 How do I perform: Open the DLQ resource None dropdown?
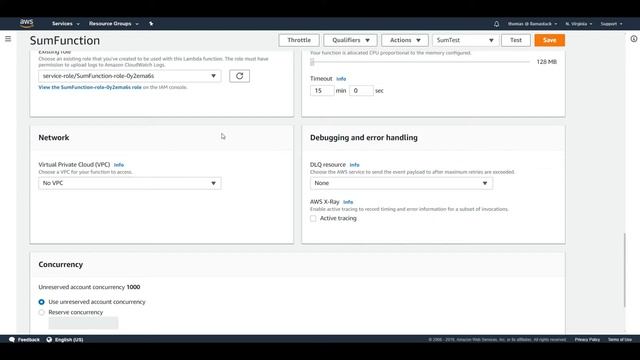tap(401, 183)
